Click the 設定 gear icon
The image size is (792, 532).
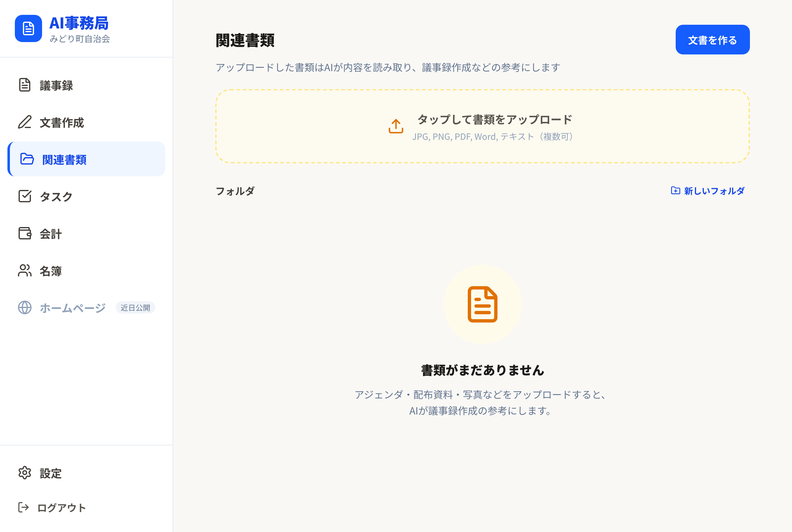point(25,473)
